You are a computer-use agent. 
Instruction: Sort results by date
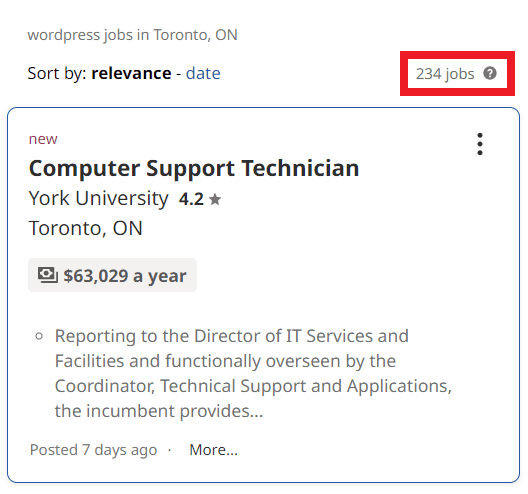[203, 73]
